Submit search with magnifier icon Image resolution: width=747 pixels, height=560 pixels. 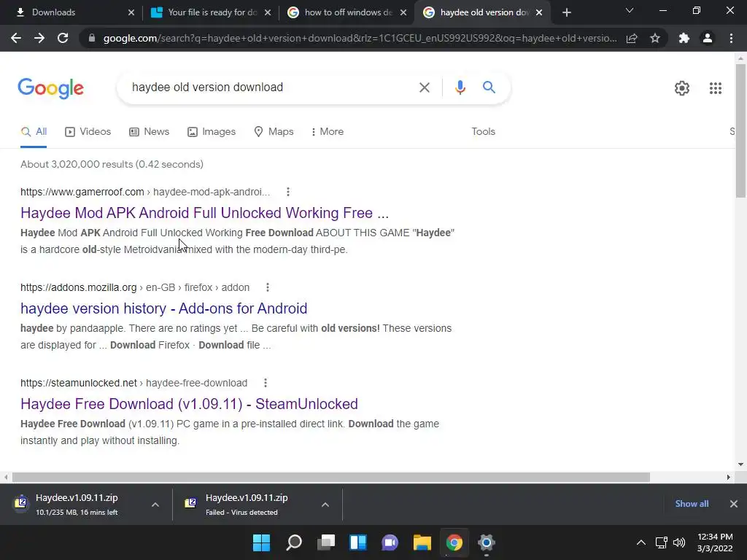(x=489, y=87)
